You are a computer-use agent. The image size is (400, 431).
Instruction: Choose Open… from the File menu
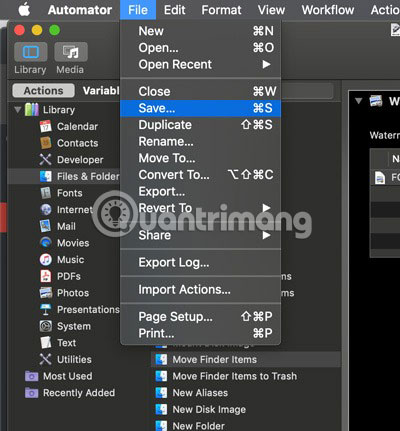click(x=200, y=48)
